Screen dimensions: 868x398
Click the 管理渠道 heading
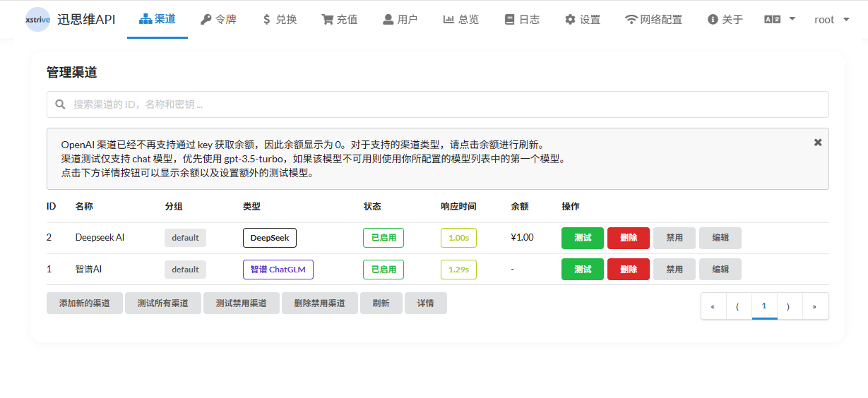(71, 72)
